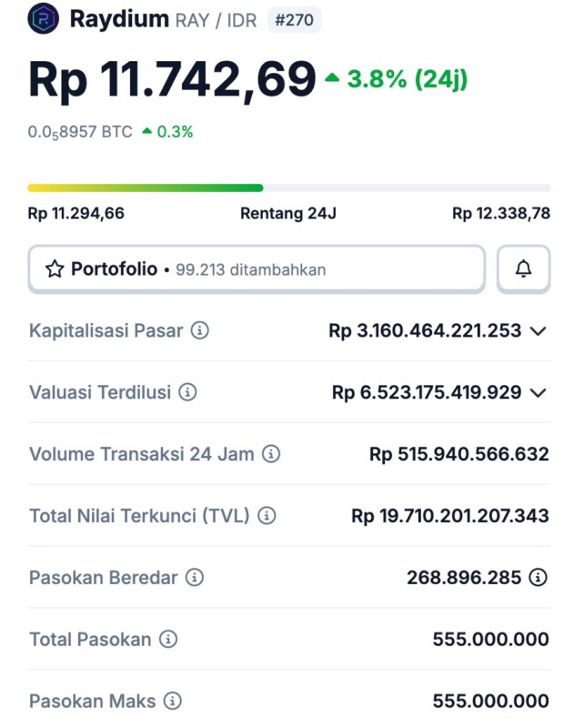
Task: Click the Raydium coin logo icon
Action: coord(43,19)
